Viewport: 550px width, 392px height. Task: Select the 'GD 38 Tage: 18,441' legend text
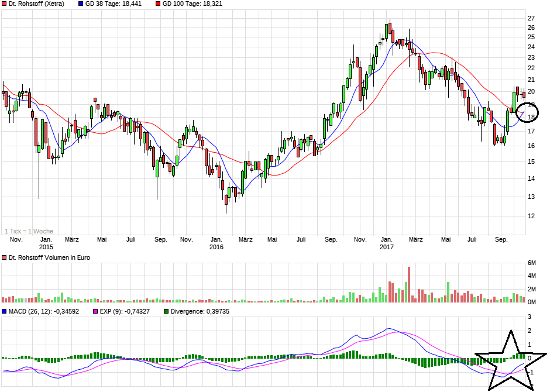[x=114, y=4]
